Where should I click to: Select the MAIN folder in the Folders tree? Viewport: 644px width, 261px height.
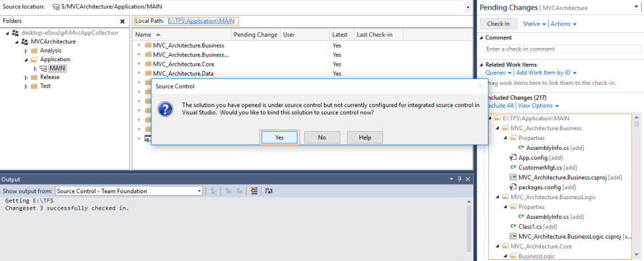pyautogui.click(x=57, y=68)
